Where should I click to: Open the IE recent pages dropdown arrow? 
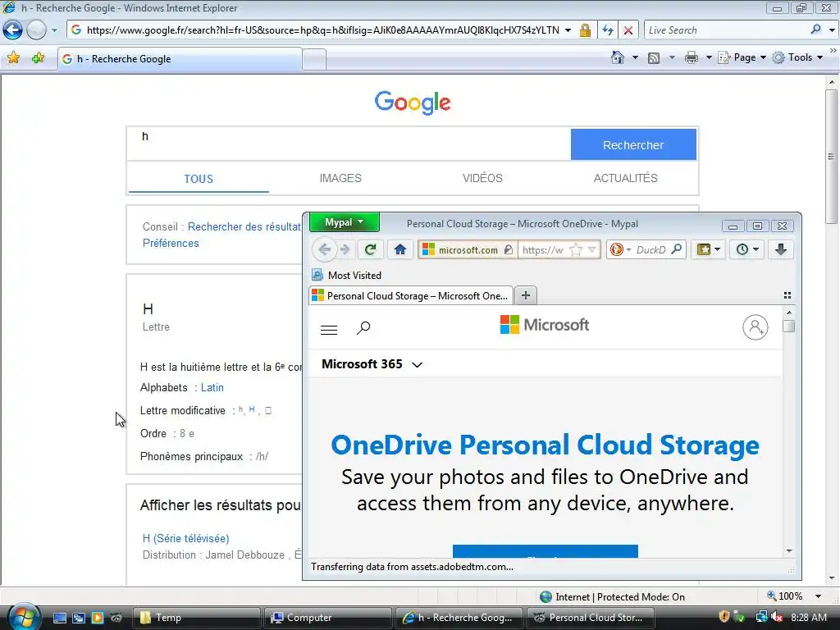point(54,30)
